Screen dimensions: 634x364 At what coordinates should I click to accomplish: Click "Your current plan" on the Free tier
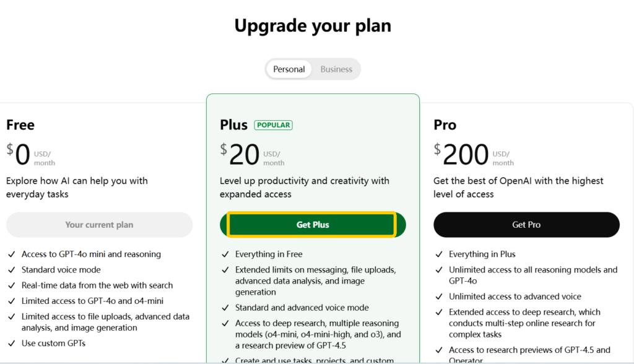99,224
